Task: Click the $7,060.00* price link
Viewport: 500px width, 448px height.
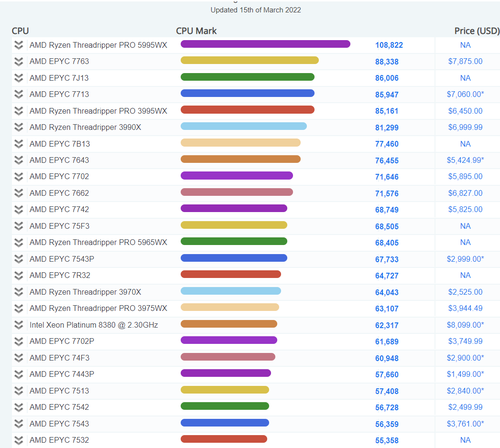Action: pyautogui.click(x=465, y=94)
